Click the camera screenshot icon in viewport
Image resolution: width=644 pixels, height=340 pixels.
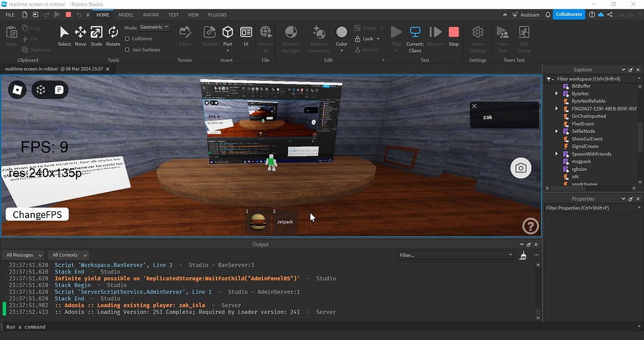(521, 168)
